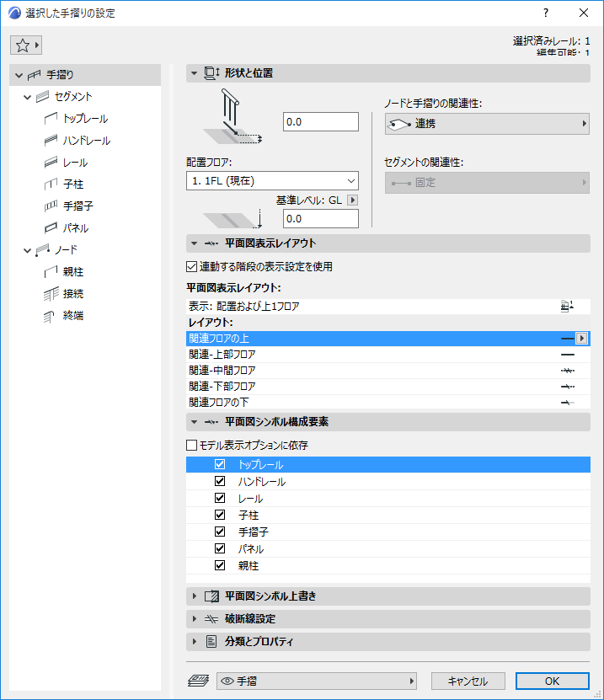
Task: Open 接続 node settings
Action: (73, 293)
